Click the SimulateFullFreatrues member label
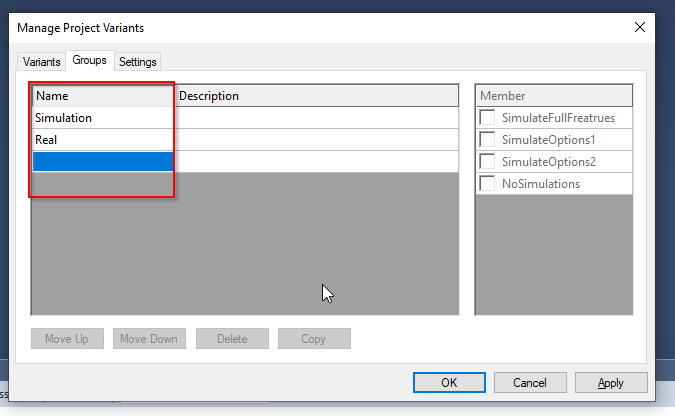Screen dimensions: 675x416 pyautogui.click(x=558, y=118)
